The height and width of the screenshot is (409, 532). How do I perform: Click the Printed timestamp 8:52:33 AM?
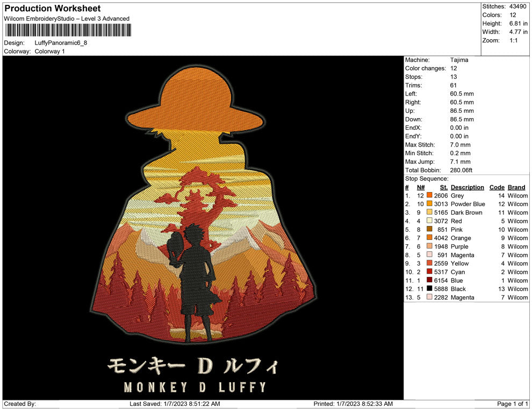pyautogui.click(x=372, y=404)
